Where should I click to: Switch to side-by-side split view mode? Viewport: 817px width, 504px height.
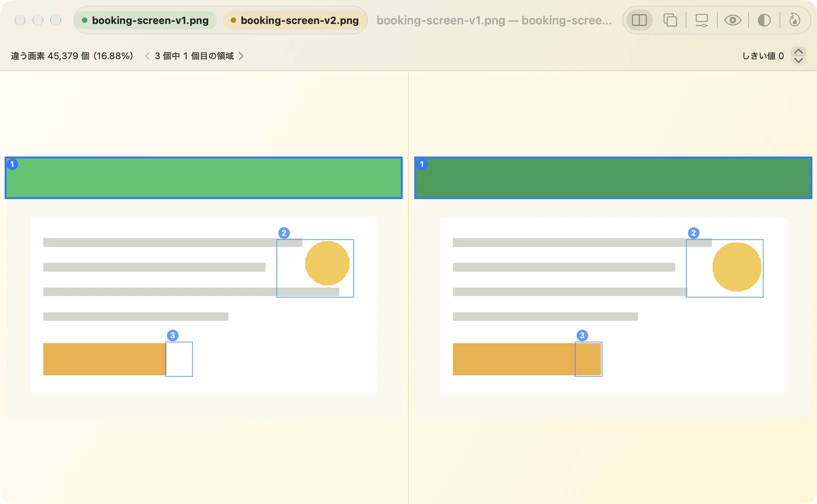(x=639, y=20)
